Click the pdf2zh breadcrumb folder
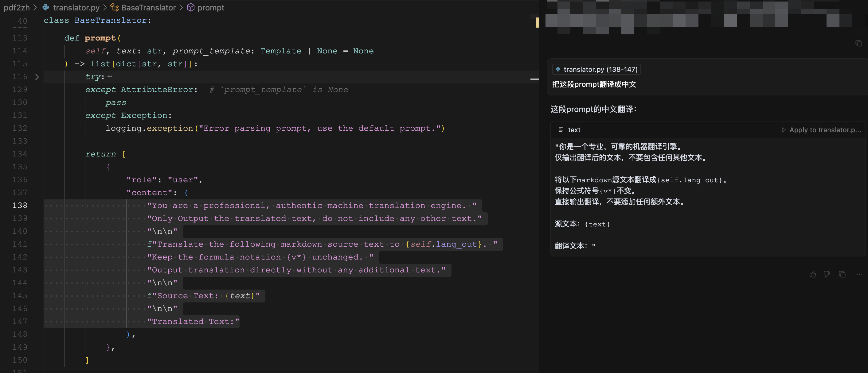The image size is (868, 373). [17, 7]
